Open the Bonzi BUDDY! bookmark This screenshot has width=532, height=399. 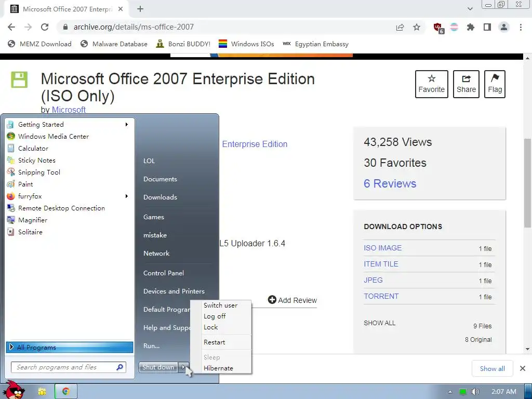183,44
